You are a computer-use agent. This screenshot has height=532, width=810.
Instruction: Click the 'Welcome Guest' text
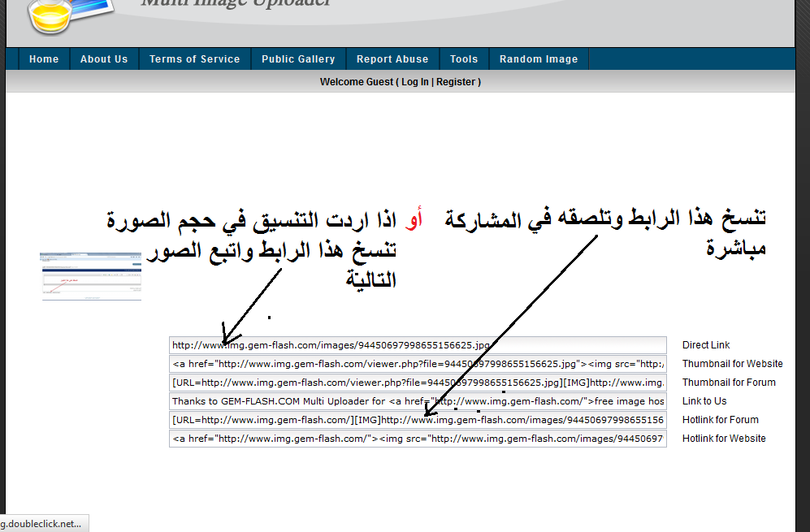click(x=357, y=81)
